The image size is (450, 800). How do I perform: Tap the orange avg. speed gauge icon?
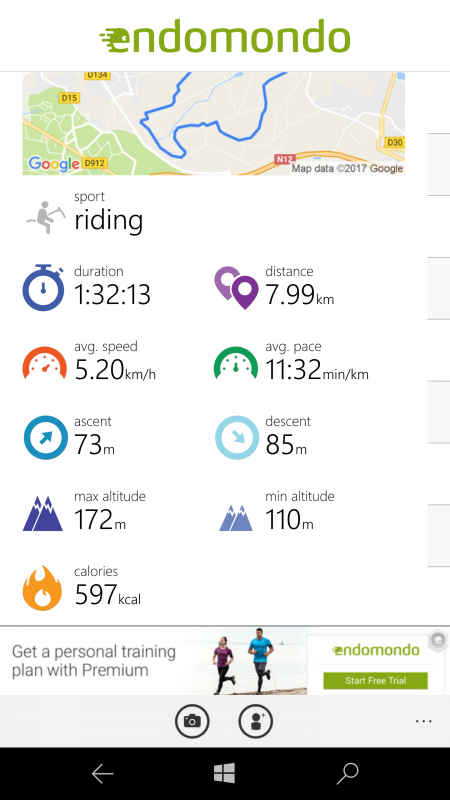coord(45,363)
